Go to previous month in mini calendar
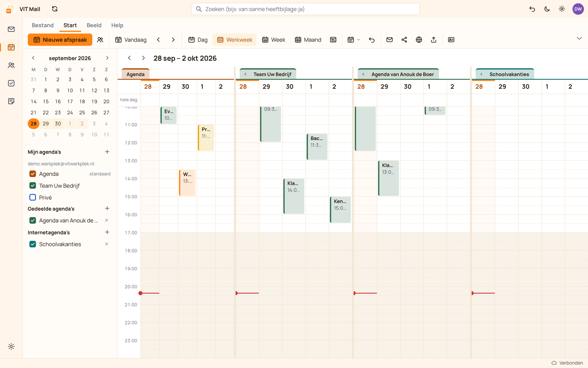 (x=33, y=58)
